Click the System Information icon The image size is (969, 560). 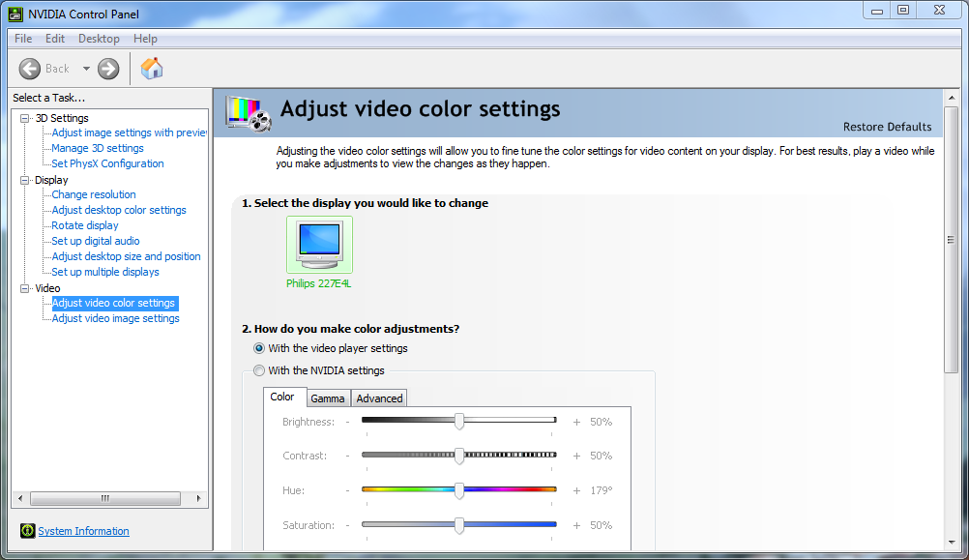click(x=27, y=530)
